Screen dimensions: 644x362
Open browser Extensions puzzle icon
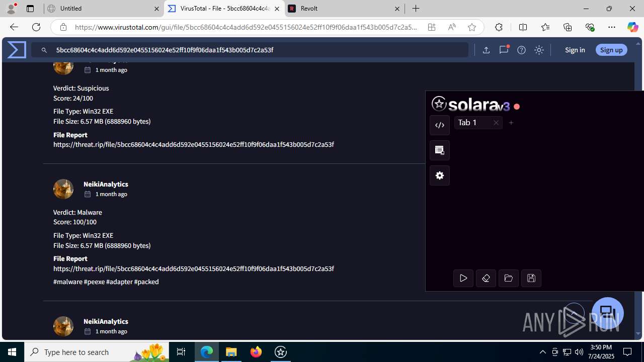(x=499, y=27)
